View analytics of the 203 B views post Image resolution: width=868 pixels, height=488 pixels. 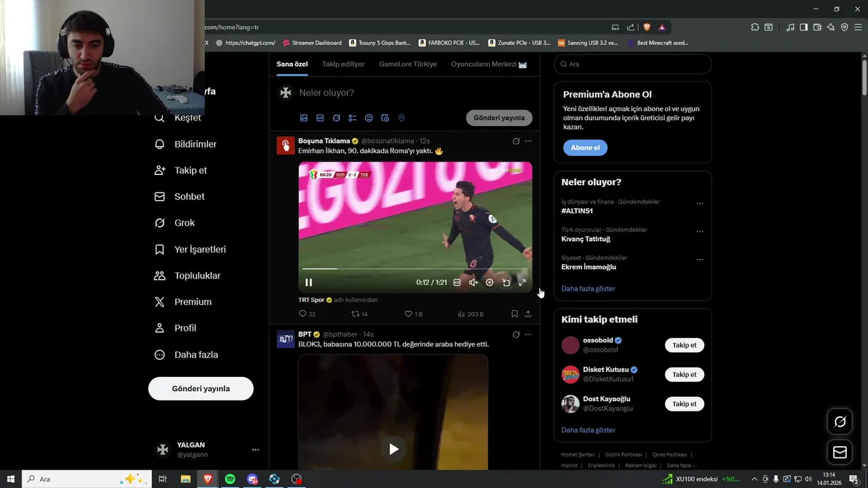point(471,314)
